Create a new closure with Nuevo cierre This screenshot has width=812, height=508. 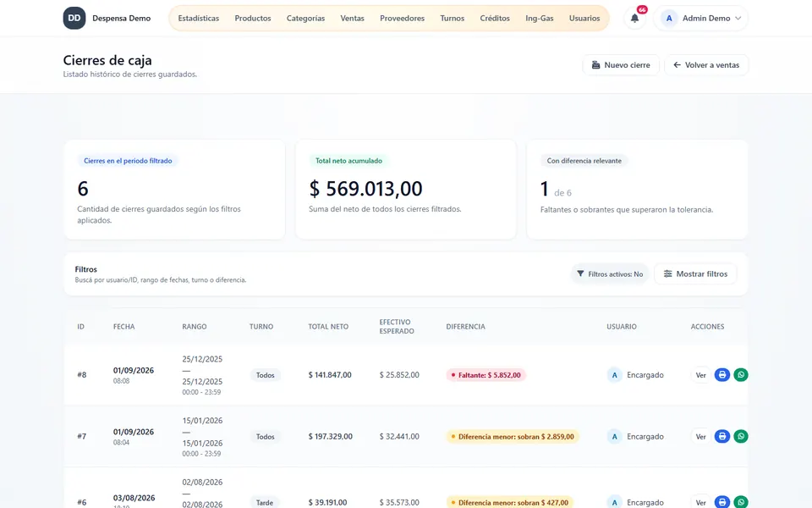point(621,65)
